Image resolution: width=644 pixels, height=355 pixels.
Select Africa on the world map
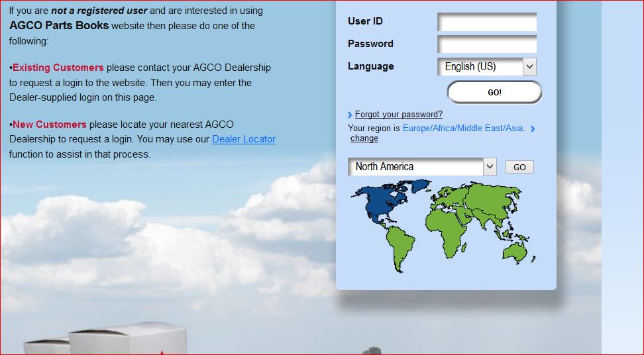[446, 234]
